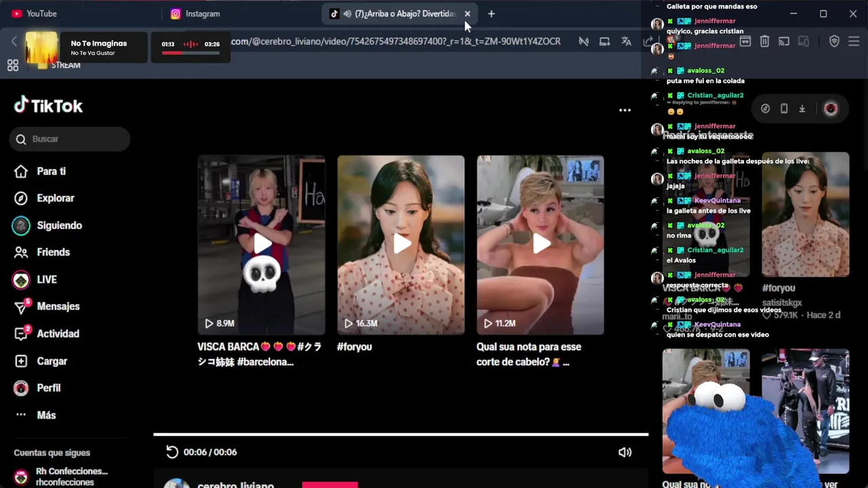Open the profile avatar in TikTok pill

[x=831, y=108]
